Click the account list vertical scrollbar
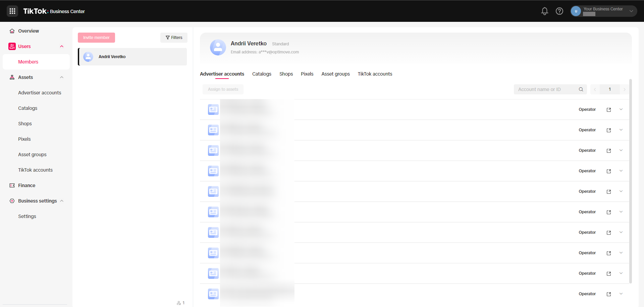Image resolution: width=644 pixels, height=307 pixels. 631,181
